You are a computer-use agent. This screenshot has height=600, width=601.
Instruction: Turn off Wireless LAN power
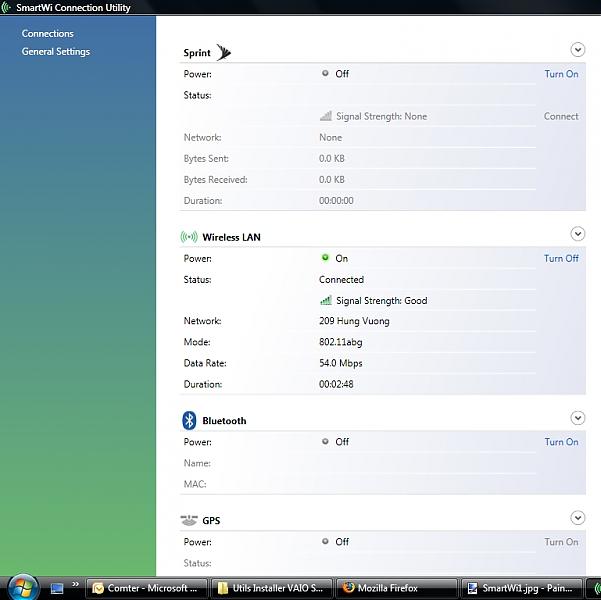pyautogui.click(x=561, y=258)
